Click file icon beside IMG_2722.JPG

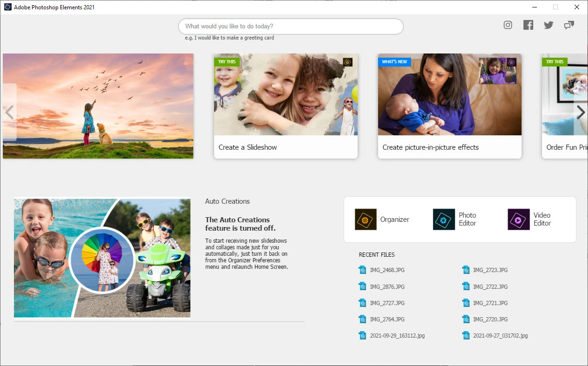tap(466, 286)
